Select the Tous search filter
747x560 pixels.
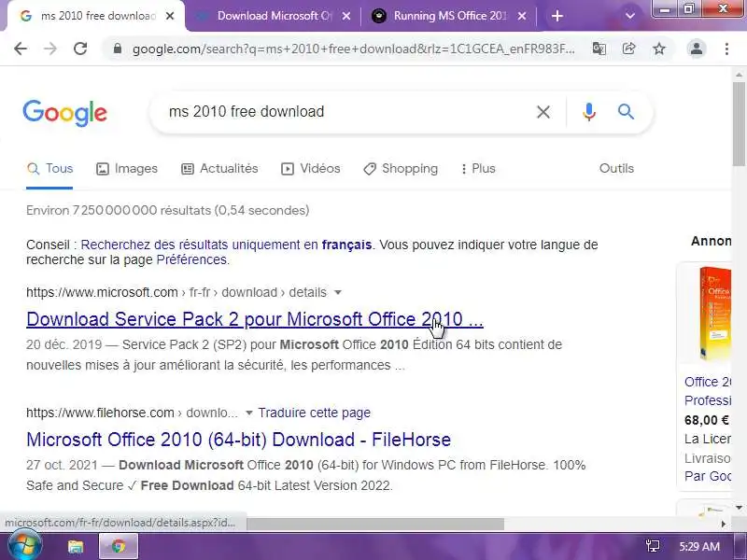point(49,169)
